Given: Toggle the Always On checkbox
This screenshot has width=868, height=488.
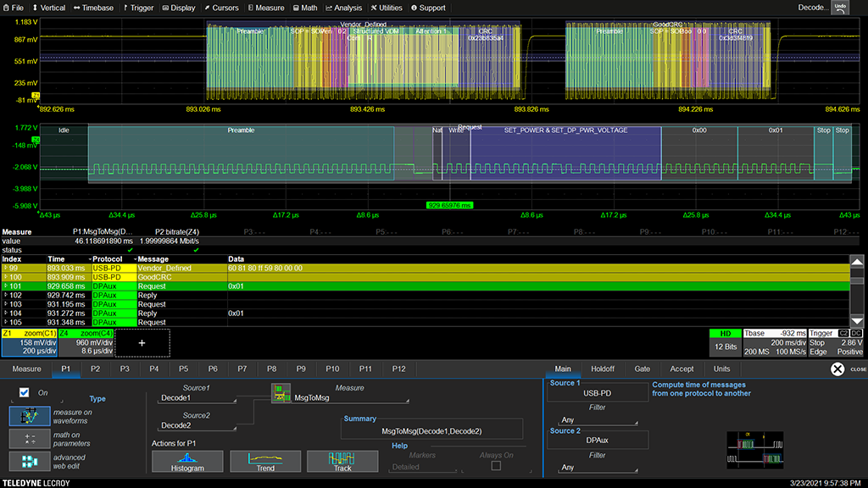Looking at the screenshot, I should point(496,465).
